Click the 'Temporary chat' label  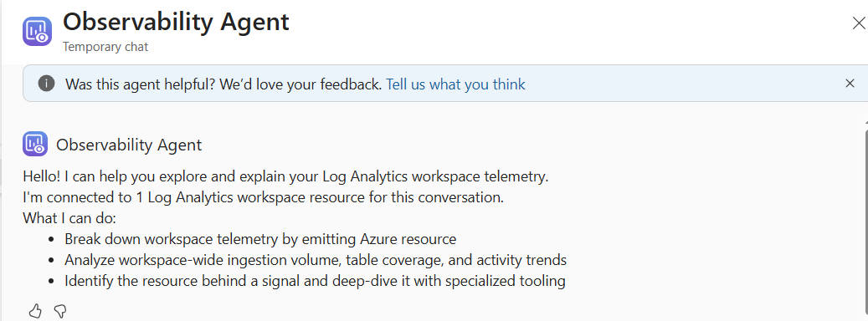click(105, 47)
